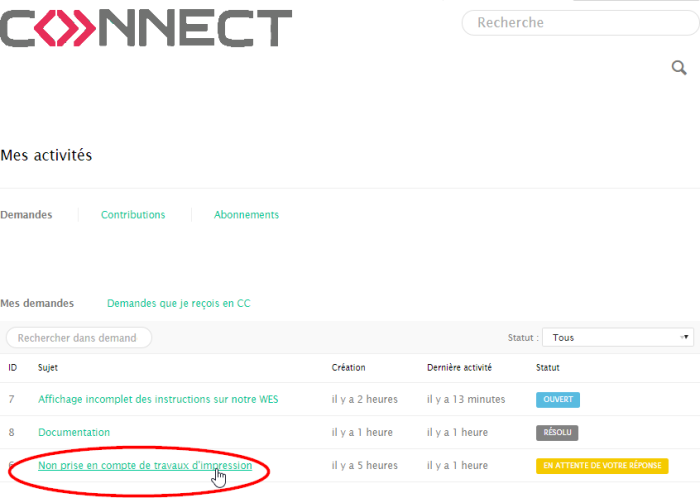Click the CONNECT logo
Image resolution: width=700 pixels, height=498 pixels.
(146, 29)
